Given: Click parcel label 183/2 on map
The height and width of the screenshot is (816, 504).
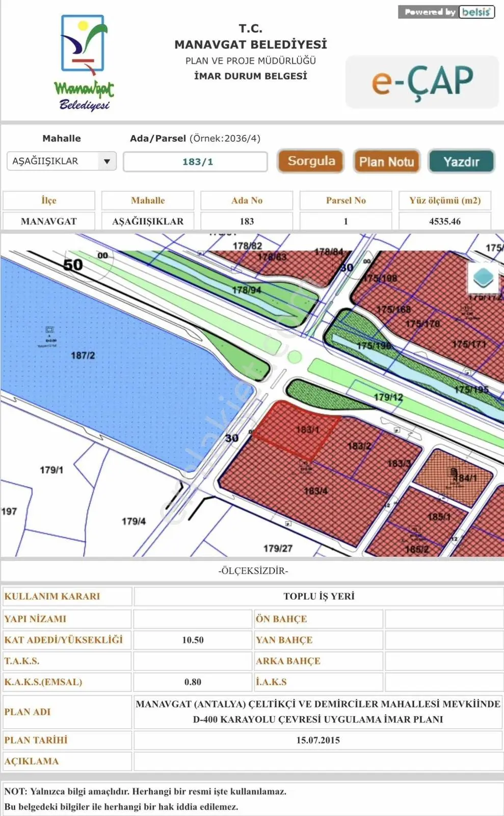Looking at the screenshot, I should [359, 446].
